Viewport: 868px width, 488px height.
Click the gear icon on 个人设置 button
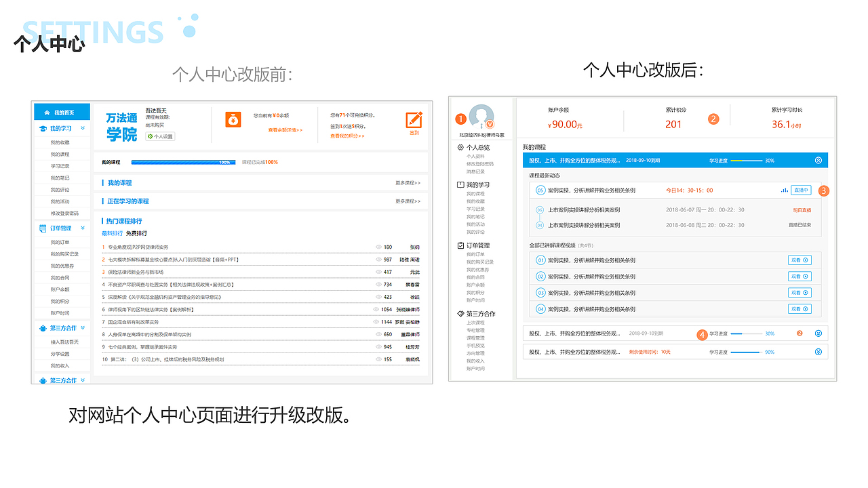(x=151, y=136)
